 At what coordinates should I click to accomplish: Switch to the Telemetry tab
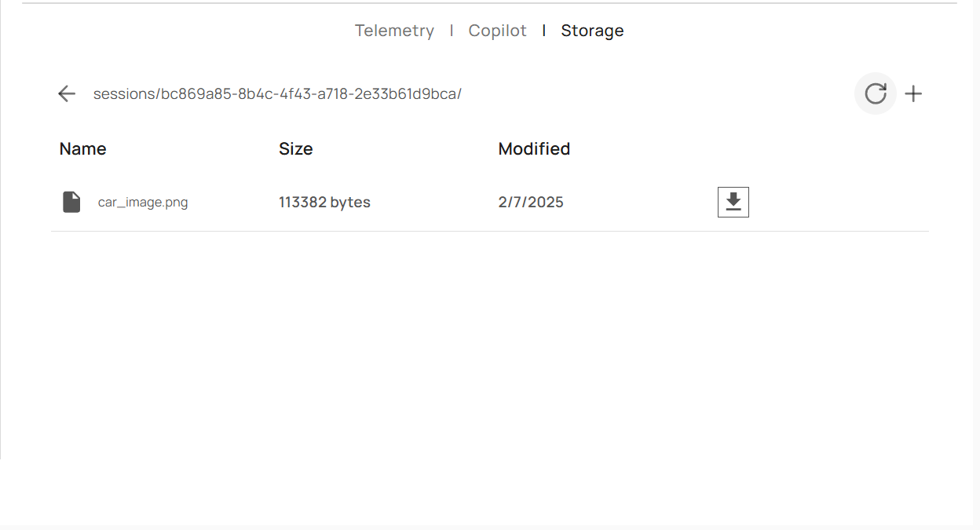394,31
